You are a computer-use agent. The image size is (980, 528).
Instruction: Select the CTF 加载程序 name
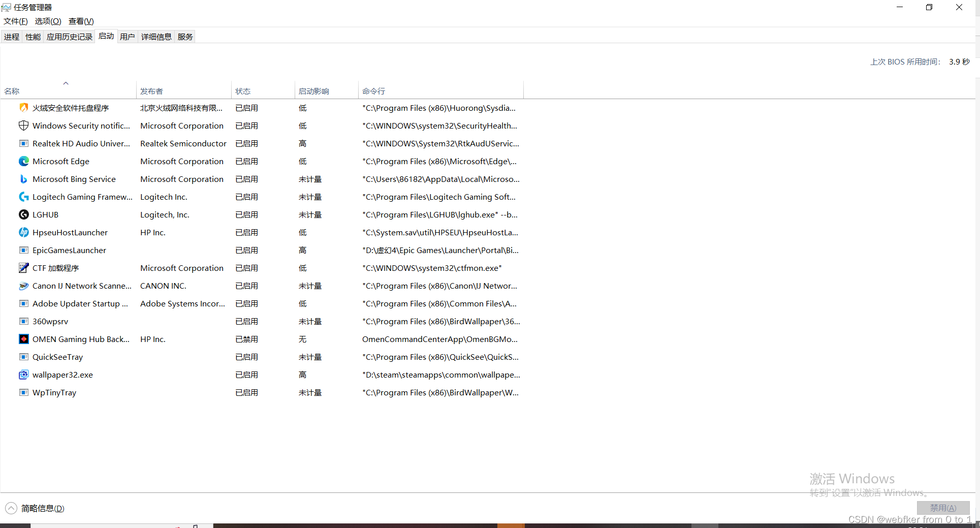(x=56, y=268)
